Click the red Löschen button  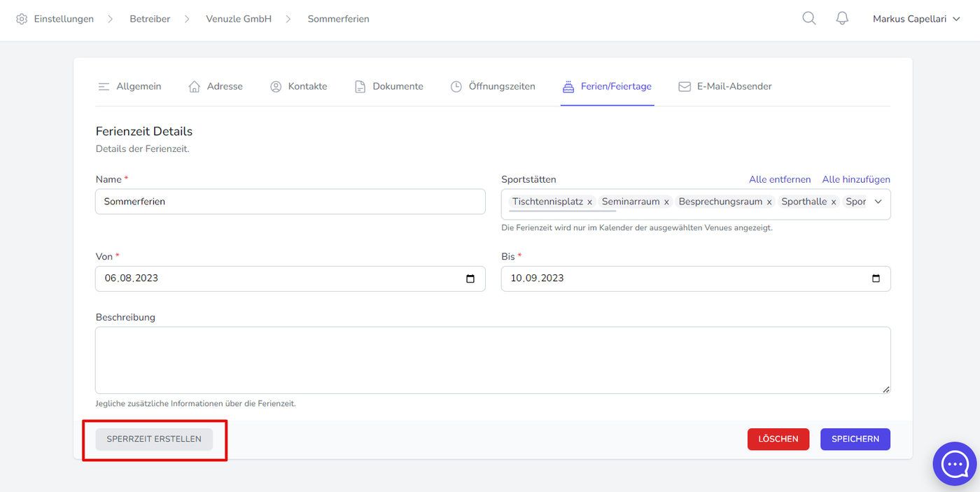pos(778,439)
